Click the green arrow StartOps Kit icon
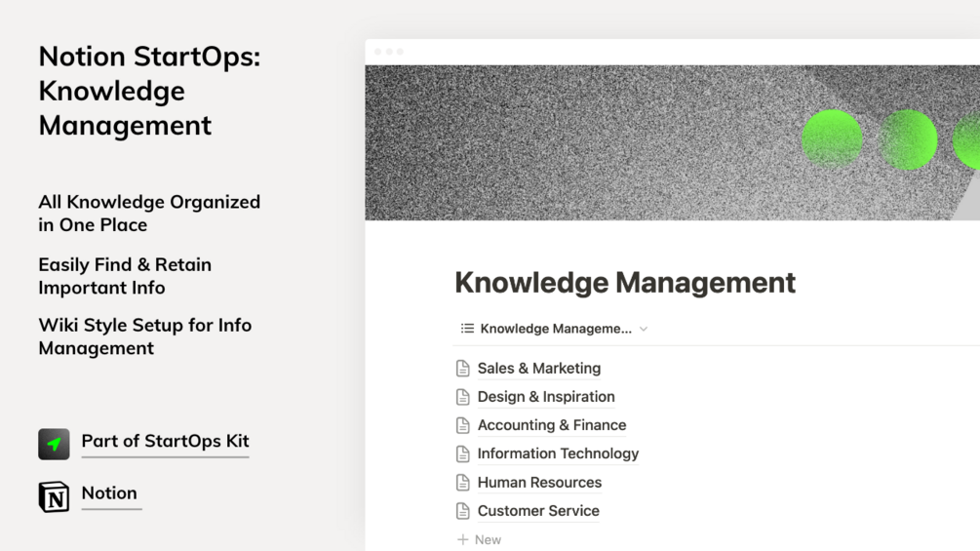Screen dimensions: 980x551 [54, 444]
